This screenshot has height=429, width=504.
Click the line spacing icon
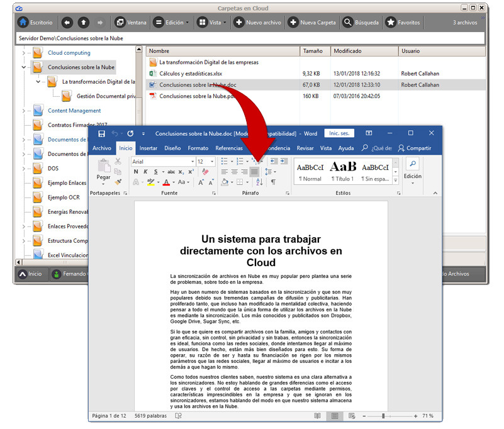(268, 172)
